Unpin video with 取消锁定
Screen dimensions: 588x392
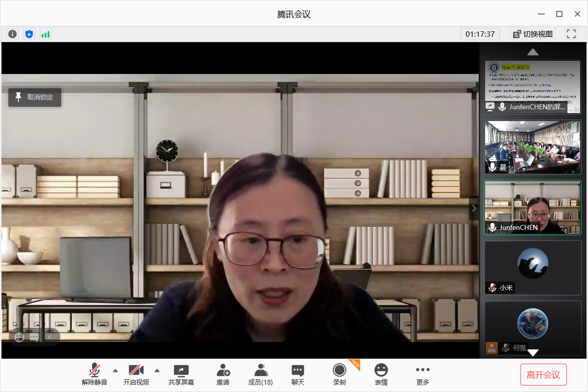[x=35, y=98]
